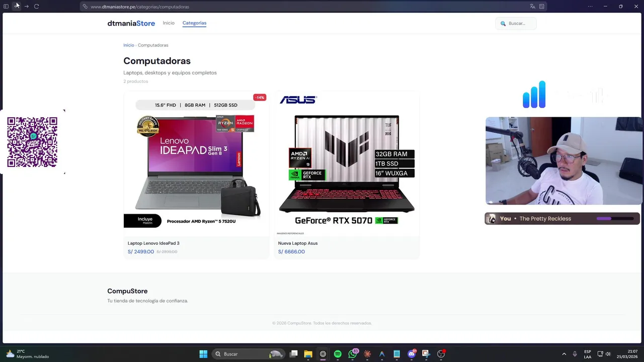Click the Inicio breadcrumb link
Screen dimensions: 644x362
click(x=129, y=45)
